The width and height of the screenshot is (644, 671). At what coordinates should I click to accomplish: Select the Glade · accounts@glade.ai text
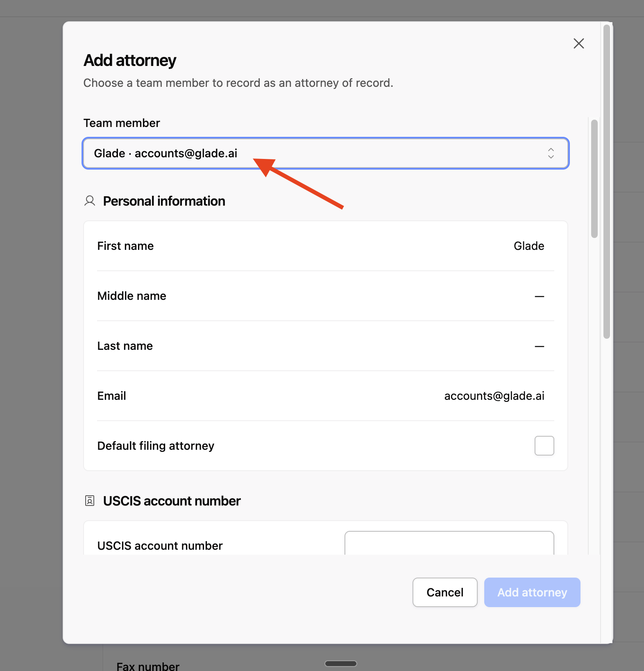pos(166,153)
